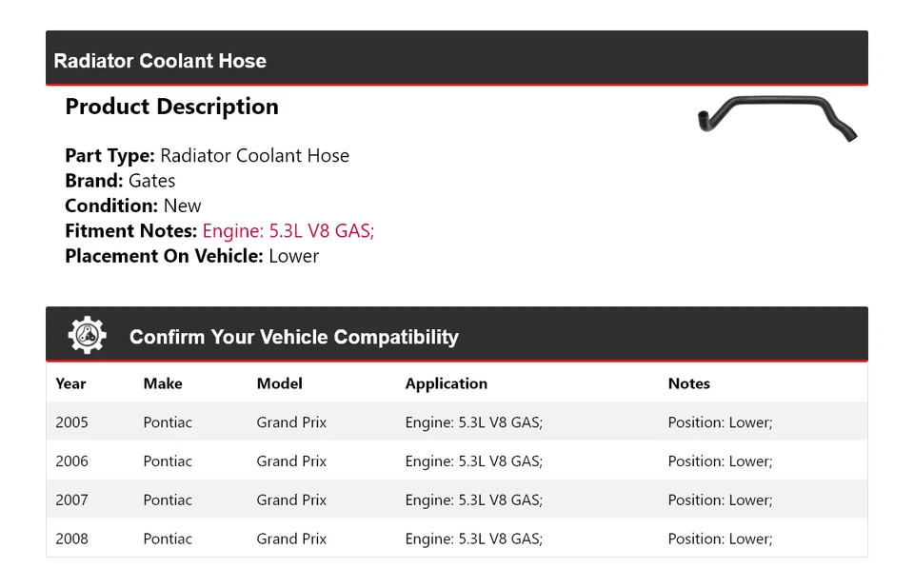Select the 2007 year cell
The height and width of the screenshot is (588, 914).
pyautogui.click(x=71, y=500)
